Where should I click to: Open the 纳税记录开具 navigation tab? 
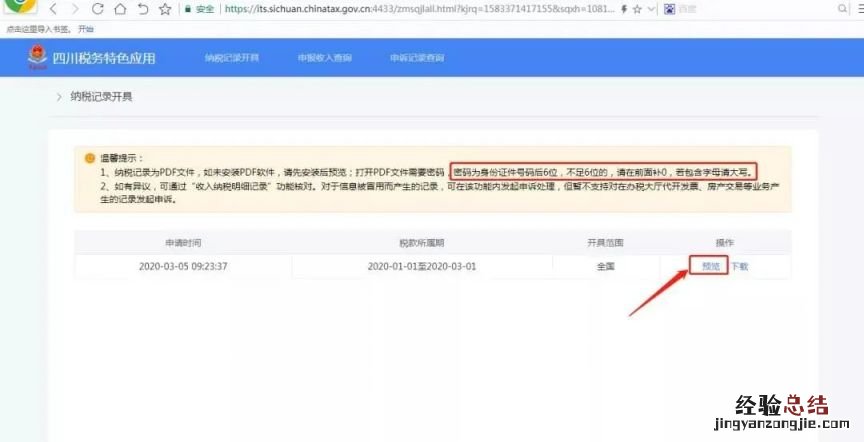point(231,58)
